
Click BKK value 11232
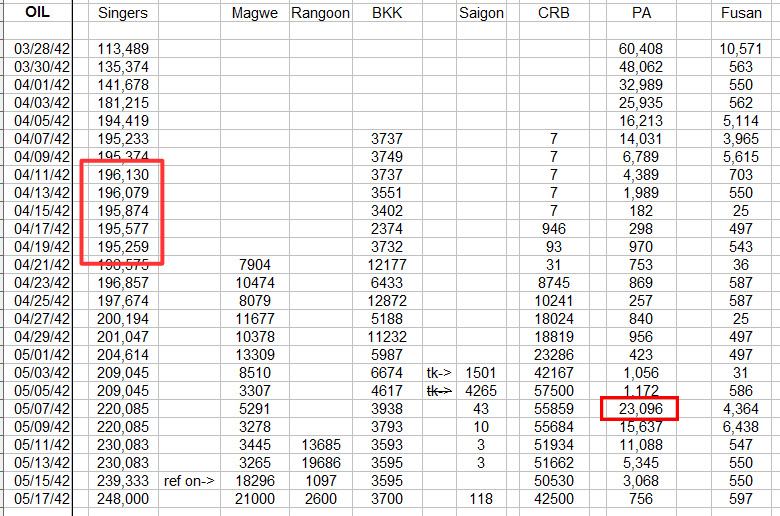click(x=387, y=337)
